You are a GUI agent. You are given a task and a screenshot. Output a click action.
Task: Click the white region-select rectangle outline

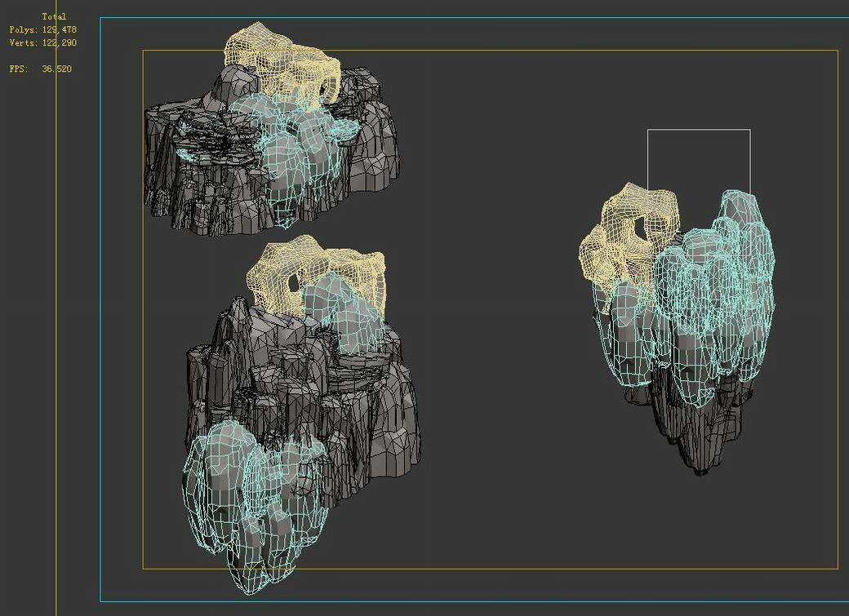point(698,129)
